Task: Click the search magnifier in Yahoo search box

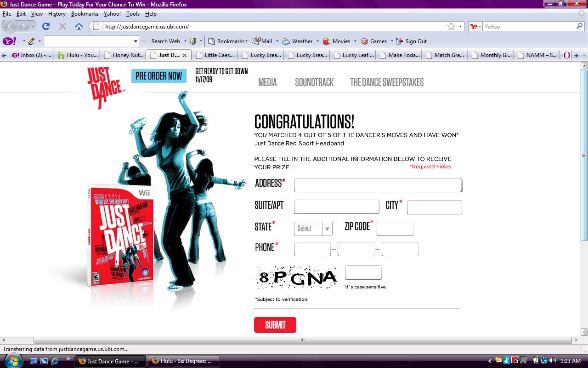Action: pyautogui.click(x=580, y=26)
